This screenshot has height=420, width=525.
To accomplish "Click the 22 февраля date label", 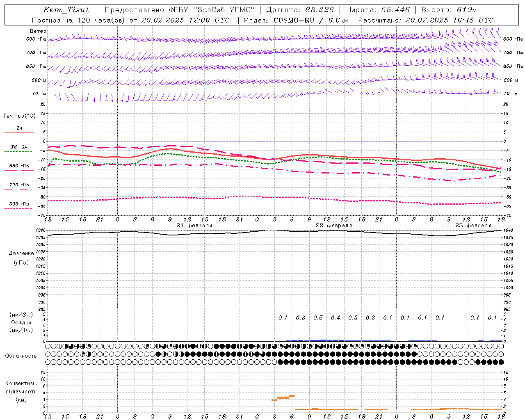I will tap(334, 225).
